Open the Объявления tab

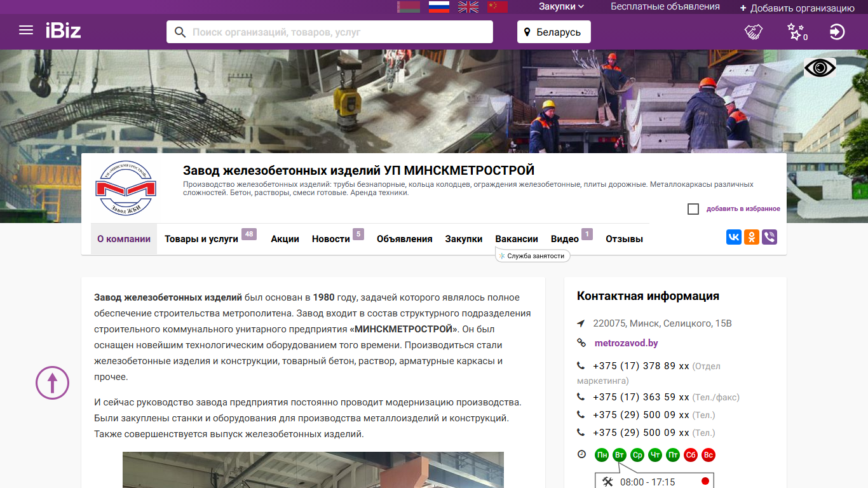pyautogui.click(x=405, y=239)
